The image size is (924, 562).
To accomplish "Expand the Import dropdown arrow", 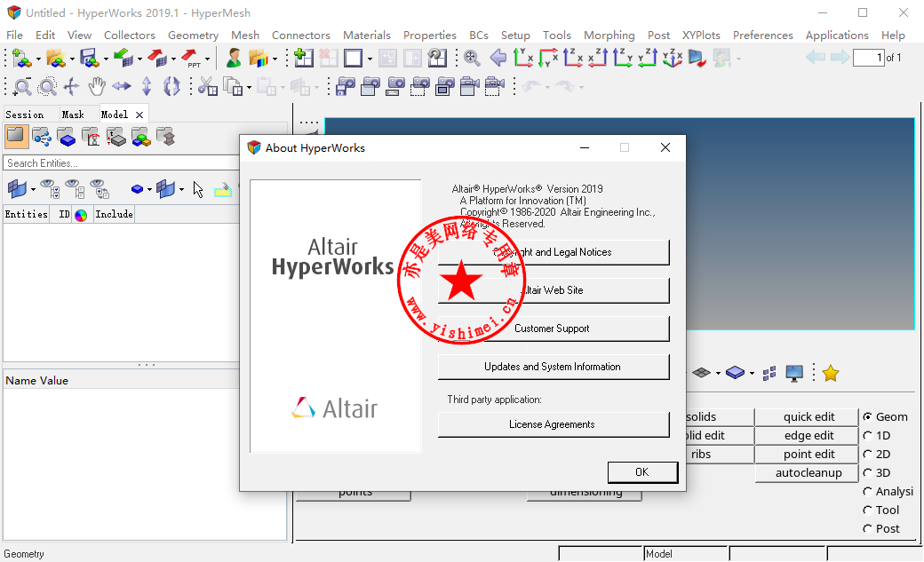I will pos(139,59).
